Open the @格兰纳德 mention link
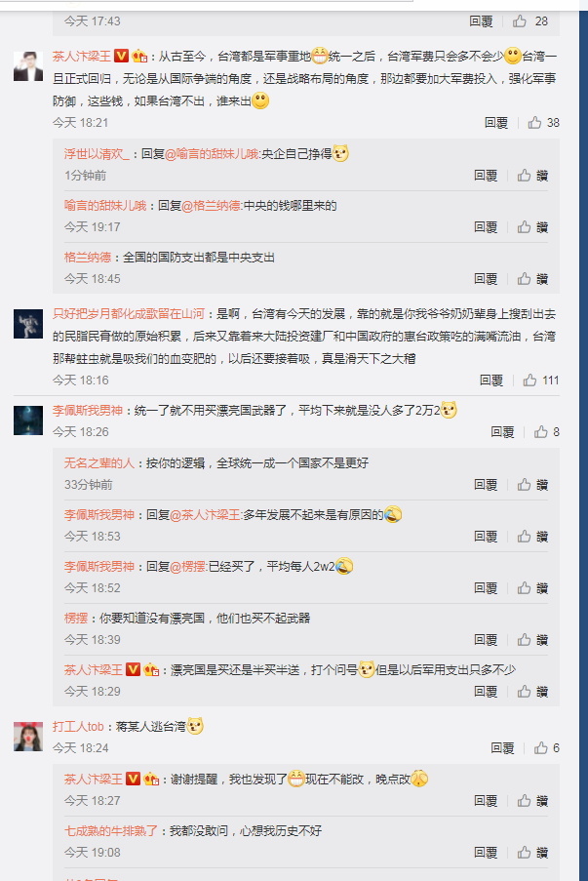Viewport: 588px width, 881px height. 211,206
